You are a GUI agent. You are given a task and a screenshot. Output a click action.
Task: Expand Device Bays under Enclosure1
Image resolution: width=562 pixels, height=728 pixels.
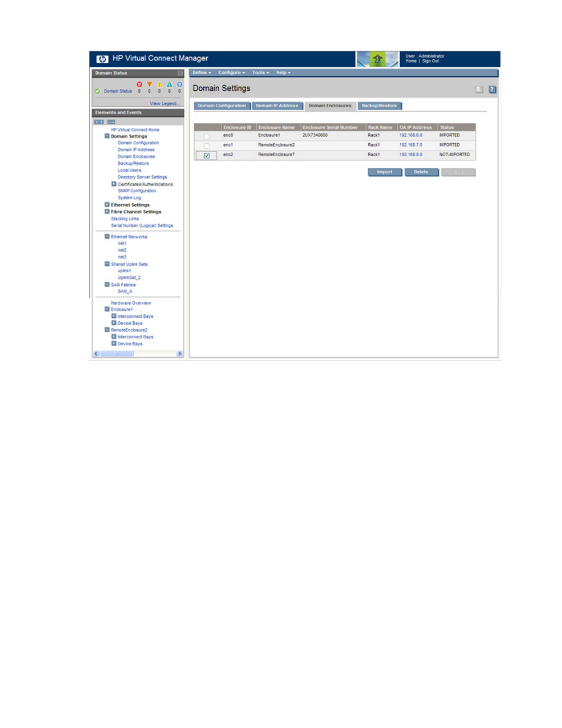pyautogui.click(x=114, y=322)
